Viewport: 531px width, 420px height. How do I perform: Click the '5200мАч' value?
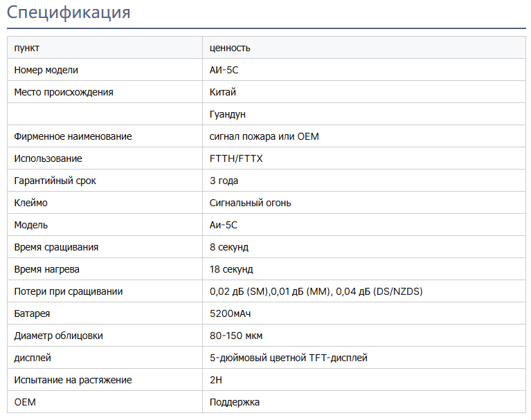coord(230,313)
